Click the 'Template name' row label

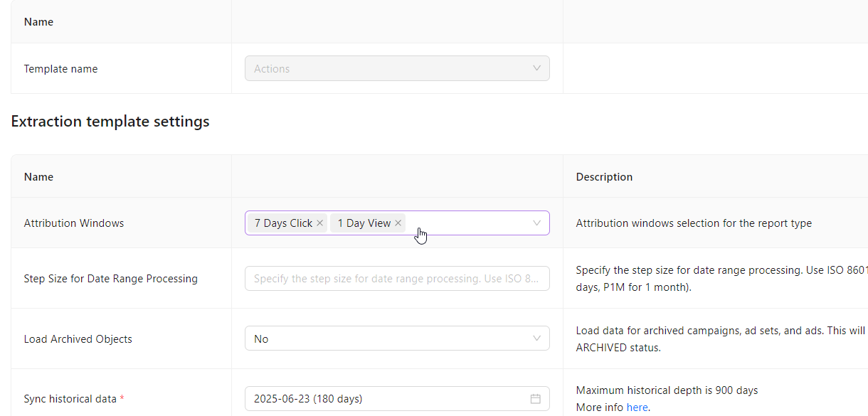tap(60, 69)
